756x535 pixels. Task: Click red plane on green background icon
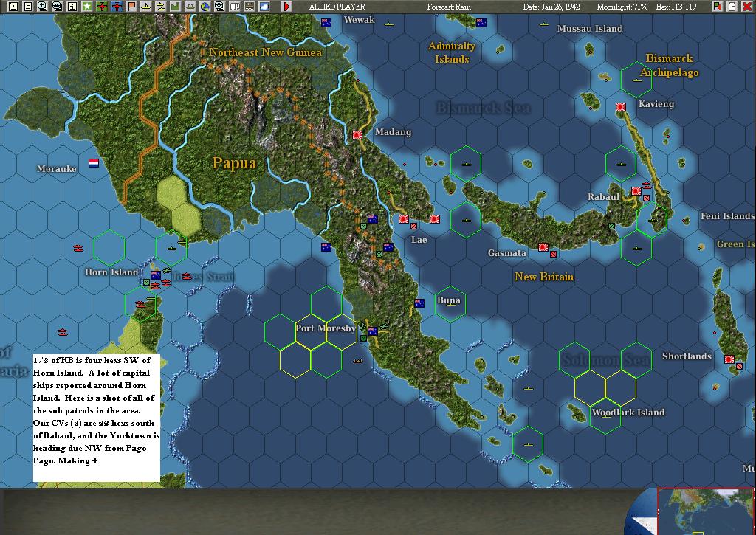[102, 6]
